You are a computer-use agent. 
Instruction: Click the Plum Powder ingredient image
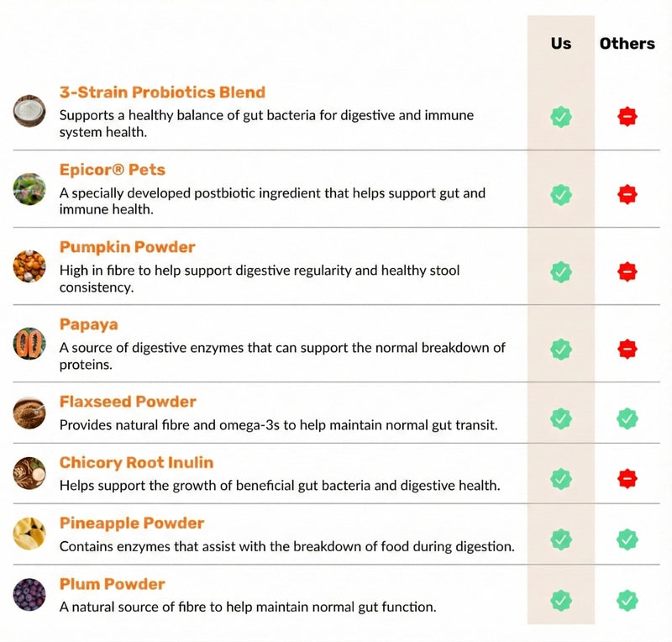(29, 594)
